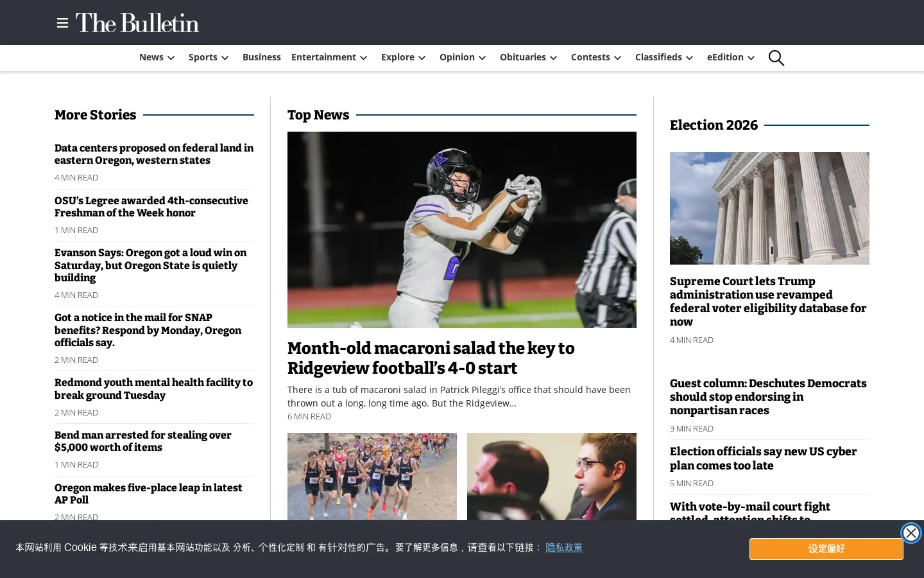The image size is (924, 578).
Task: Click the football player catch photo
Action: [462, 230]
